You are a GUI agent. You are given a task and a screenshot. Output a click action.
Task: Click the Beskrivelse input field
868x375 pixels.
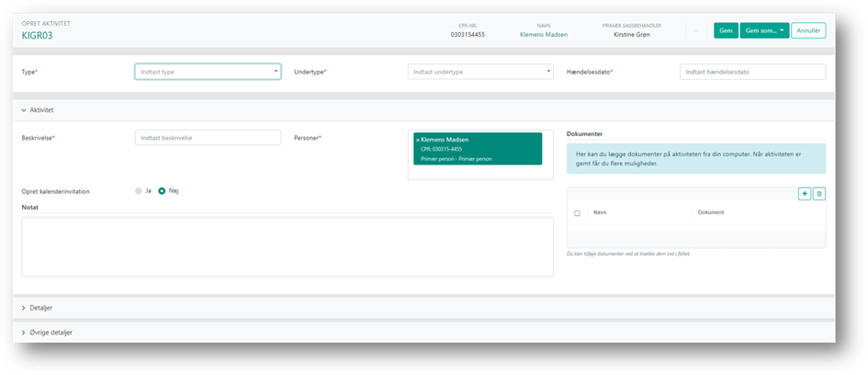(x=208, y=137)
